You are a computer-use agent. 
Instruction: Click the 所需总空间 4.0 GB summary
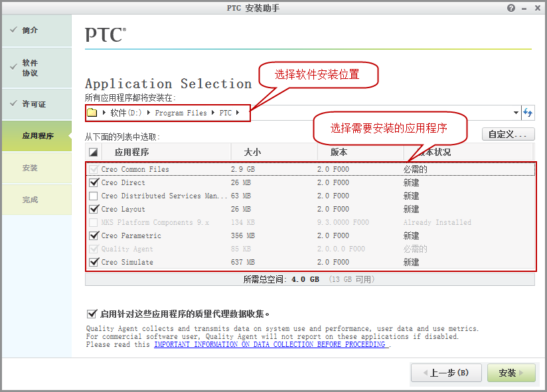click(x=281, y=279)
